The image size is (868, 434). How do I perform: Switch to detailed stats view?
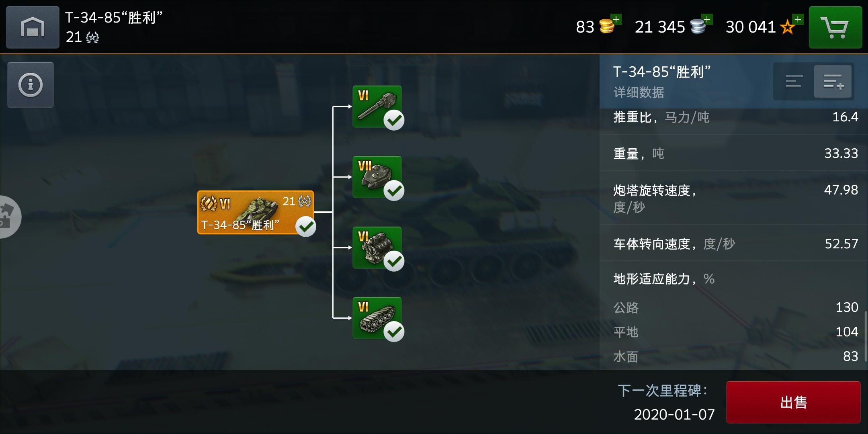(x=833, y=82)
